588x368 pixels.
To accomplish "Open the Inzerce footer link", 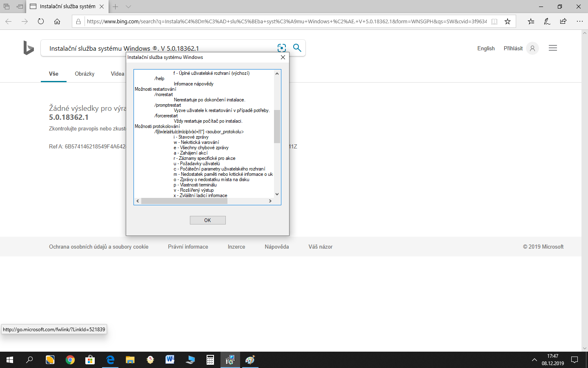I will 236,247.
